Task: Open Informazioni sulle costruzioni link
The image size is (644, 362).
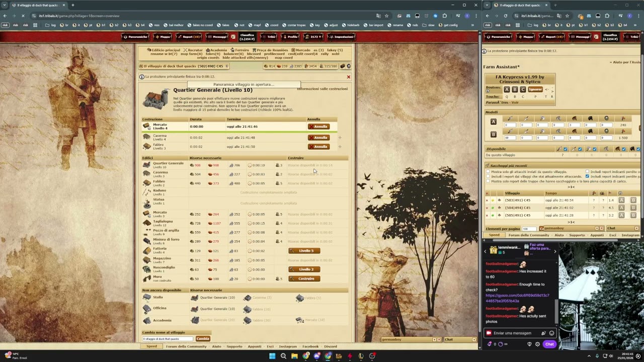Action: coord(322,89)
